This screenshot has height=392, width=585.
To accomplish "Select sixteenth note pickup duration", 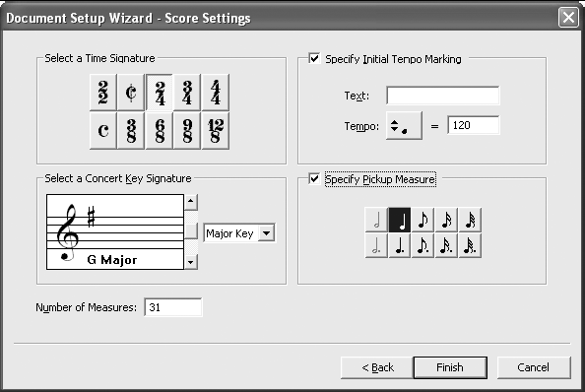I will click(446, 220).
